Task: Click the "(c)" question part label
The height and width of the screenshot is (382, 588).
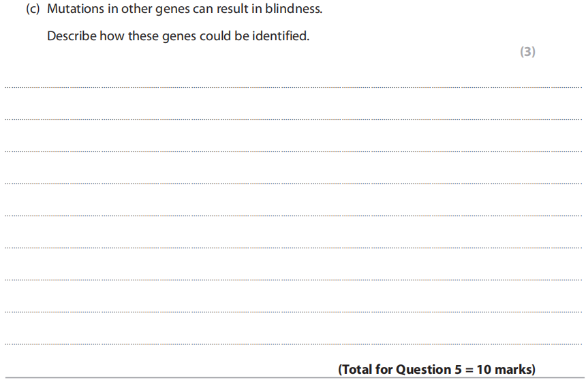Action: click(x=33, y=10)
